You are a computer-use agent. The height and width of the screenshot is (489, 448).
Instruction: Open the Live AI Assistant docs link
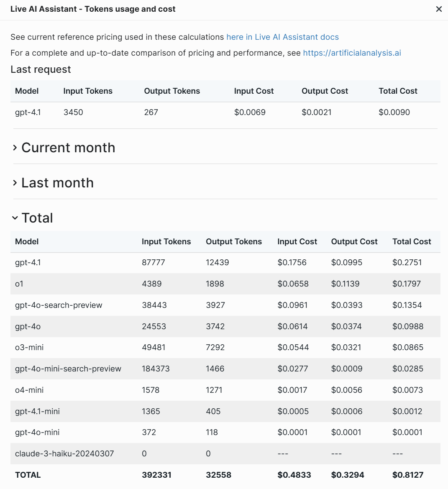[282, 37]
